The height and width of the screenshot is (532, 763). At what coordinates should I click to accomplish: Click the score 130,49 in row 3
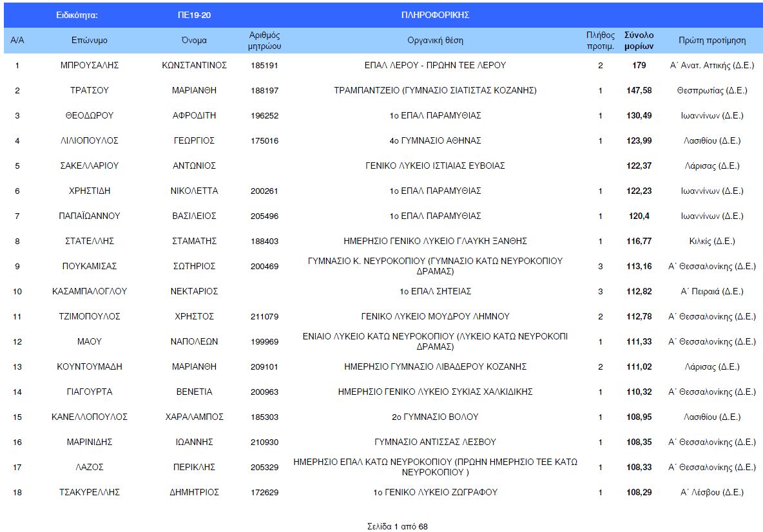639,116
